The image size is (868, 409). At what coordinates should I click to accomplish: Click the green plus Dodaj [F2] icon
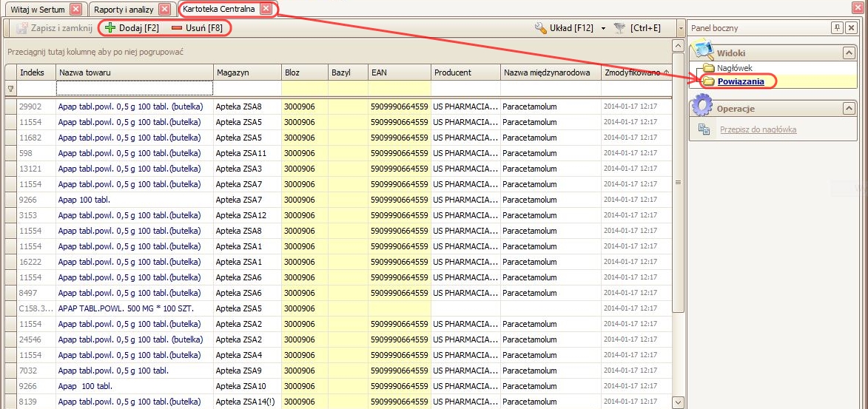tap(110, 28)
